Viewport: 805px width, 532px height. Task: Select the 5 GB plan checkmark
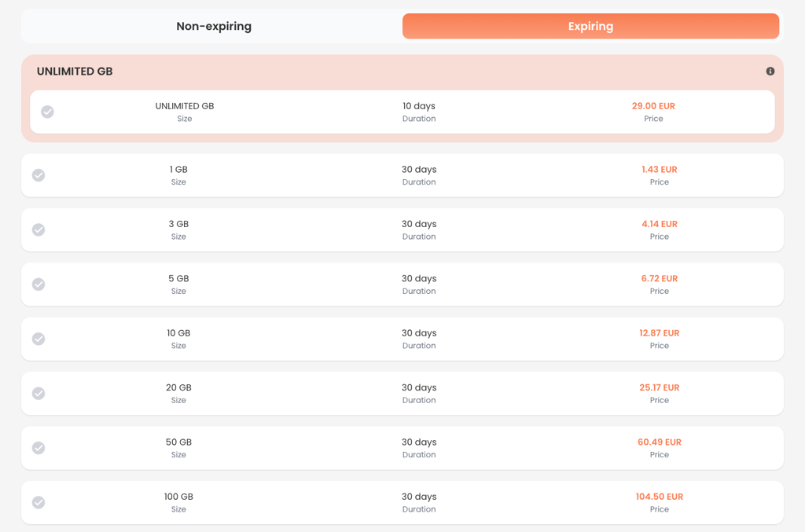pyautogui.click(x=39, y=284)
